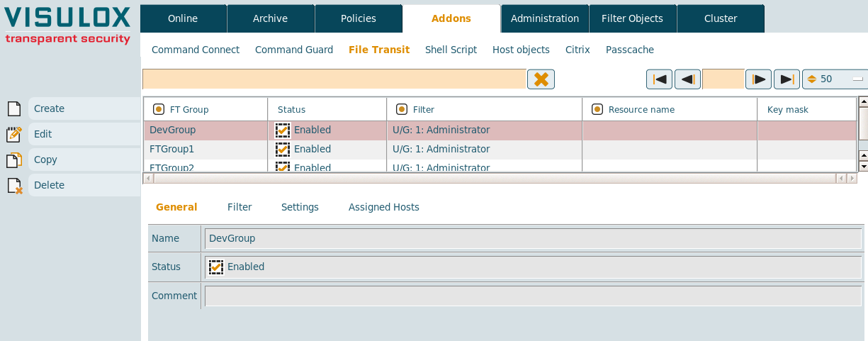Jump to first page of results
868x341 pixels.
(x=659, y=79)
